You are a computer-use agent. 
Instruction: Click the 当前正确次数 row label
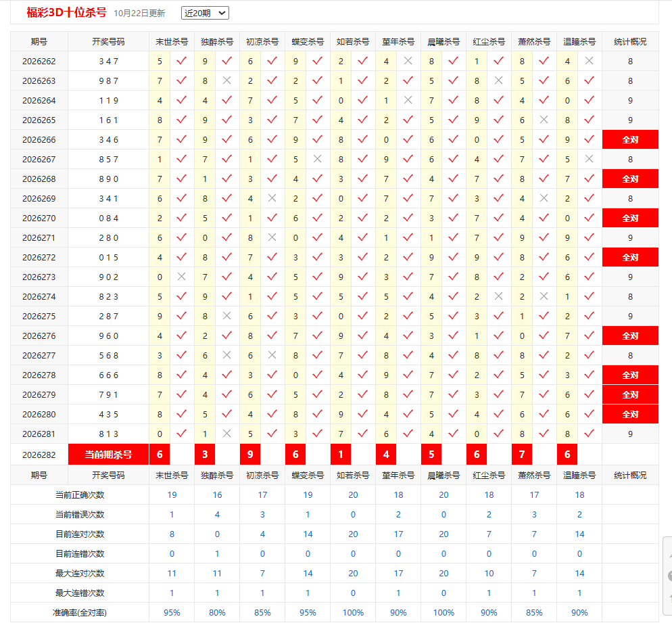coord(80,494)
